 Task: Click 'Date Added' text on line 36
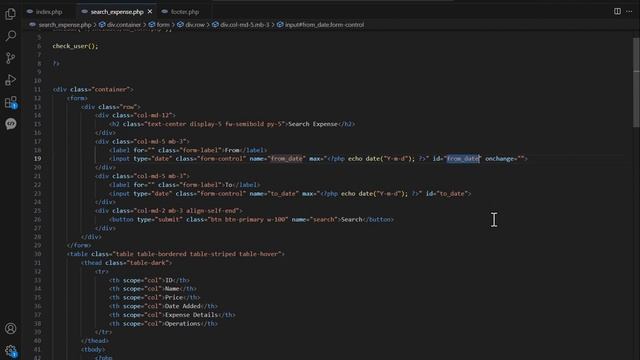click(x=182, y=306)
